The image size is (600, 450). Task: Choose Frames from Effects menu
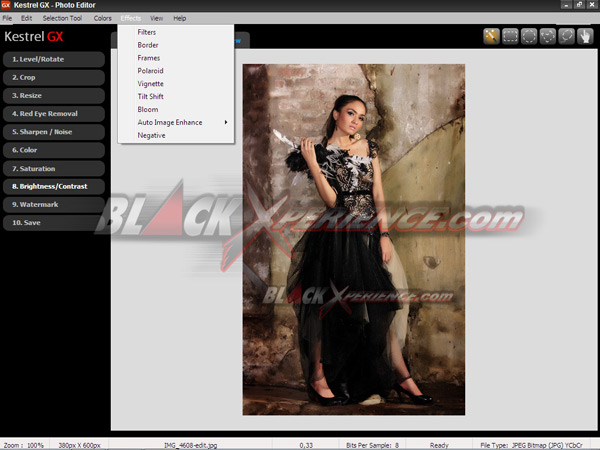coord(176,58)
